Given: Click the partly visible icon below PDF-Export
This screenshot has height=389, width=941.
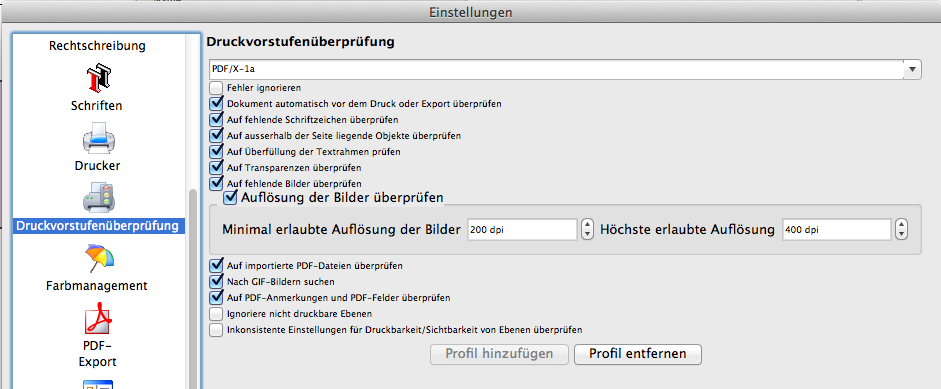Looking at the screenshot, I should point(98,384).
